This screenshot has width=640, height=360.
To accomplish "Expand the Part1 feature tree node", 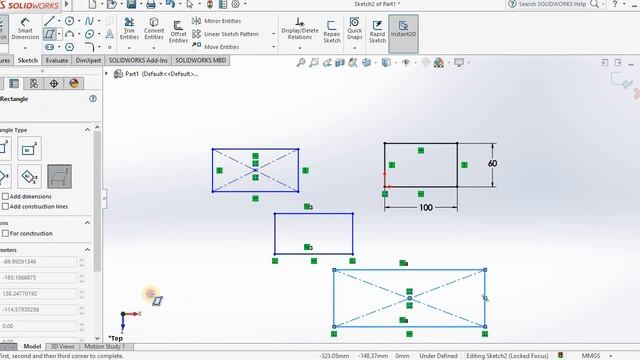I will (x=107, y=74).
